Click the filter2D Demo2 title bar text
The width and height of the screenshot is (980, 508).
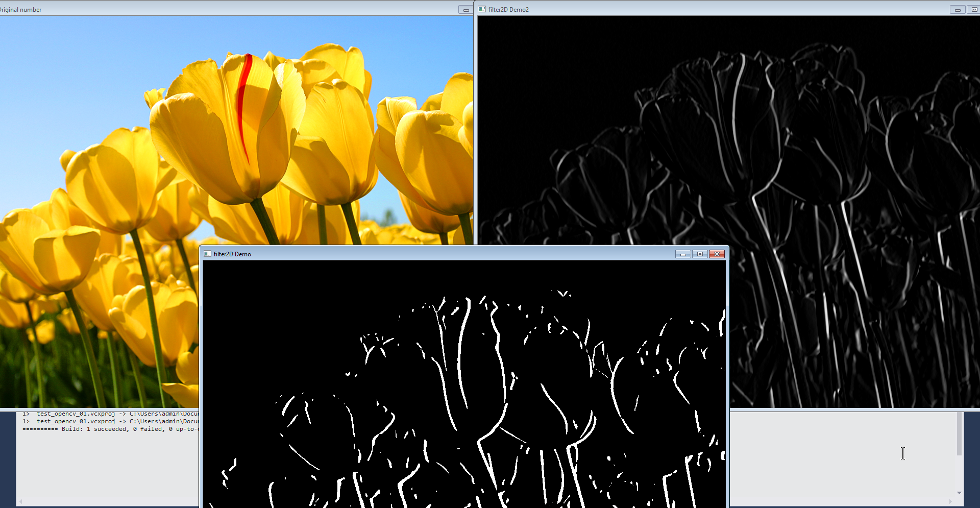click(x=508, y=9)
